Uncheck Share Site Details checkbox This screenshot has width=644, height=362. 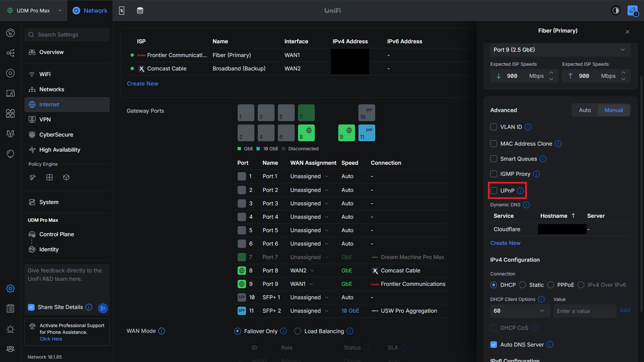[x=31, y=307]
